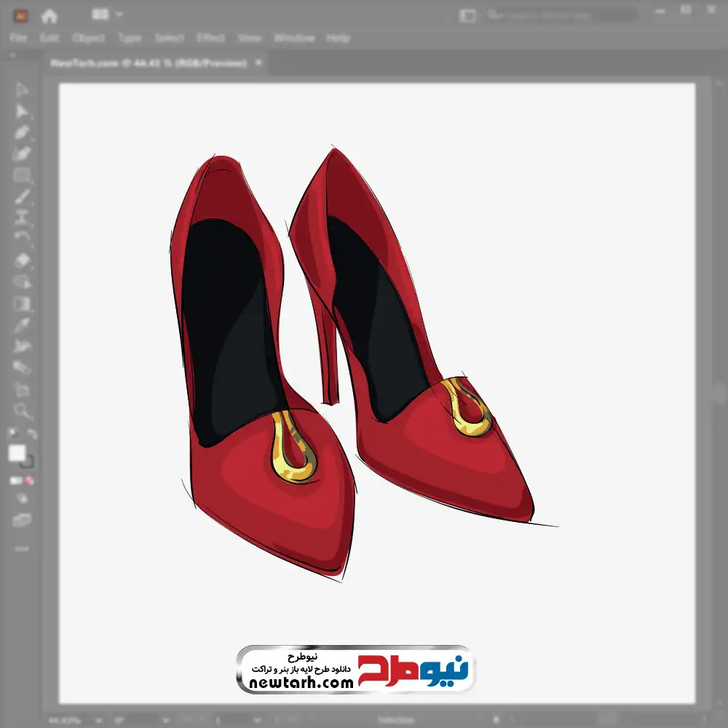The image size is (728, 728).
Task: Open the edit toolbar three-dots menu
Action: (x=22, y=548)
